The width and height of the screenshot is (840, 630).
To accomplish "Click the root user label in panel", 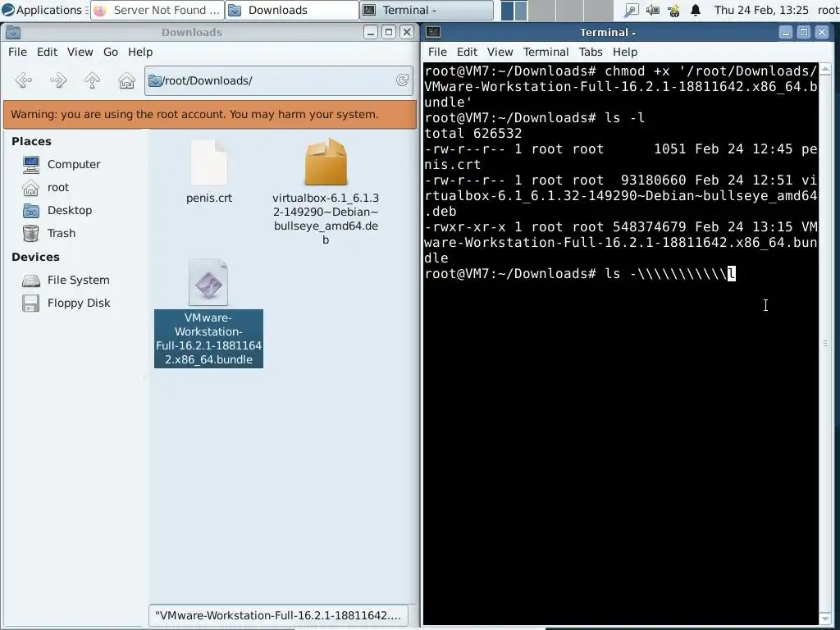I will click(x=828, y=10).
